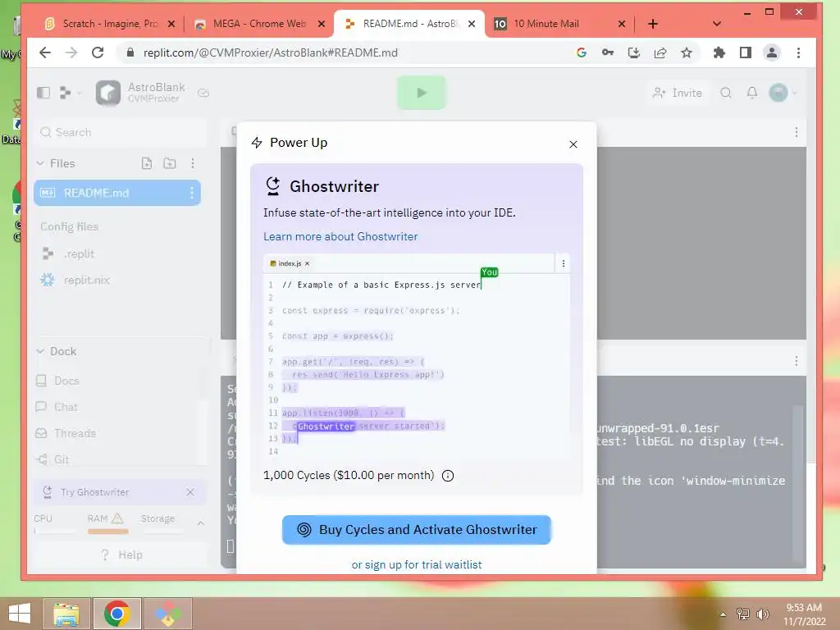
Task: Toggle sidebar panel icon in Replit header
Action: [43, 93]
